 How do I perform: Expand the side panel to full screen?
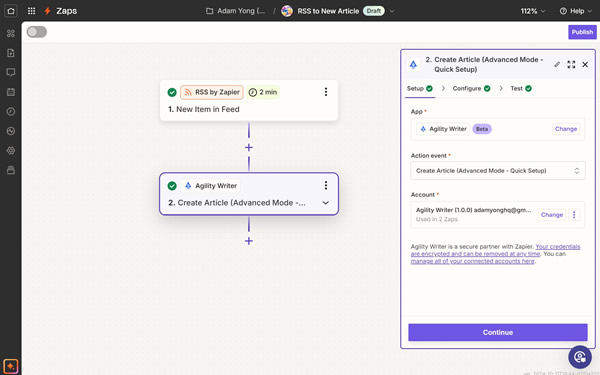pos(571,64)
